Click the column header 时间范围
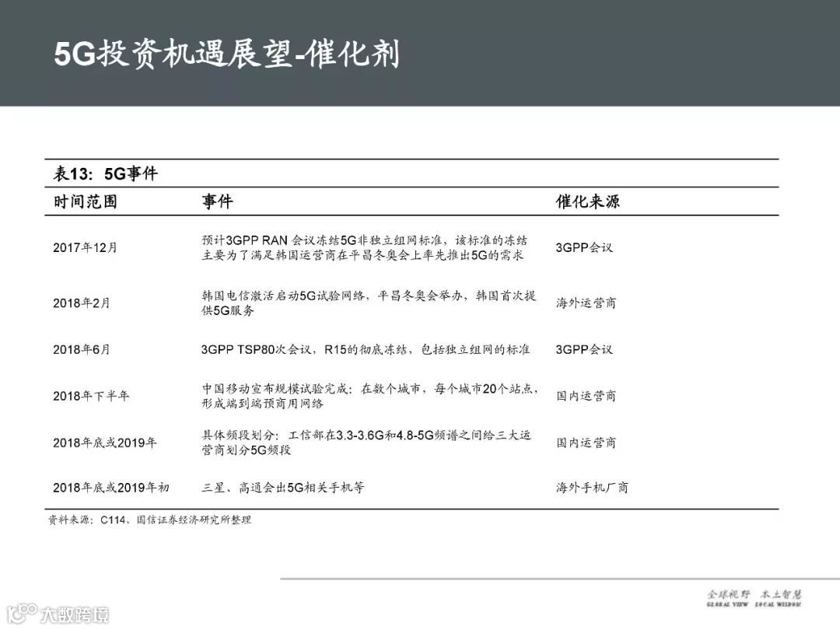 85,201
